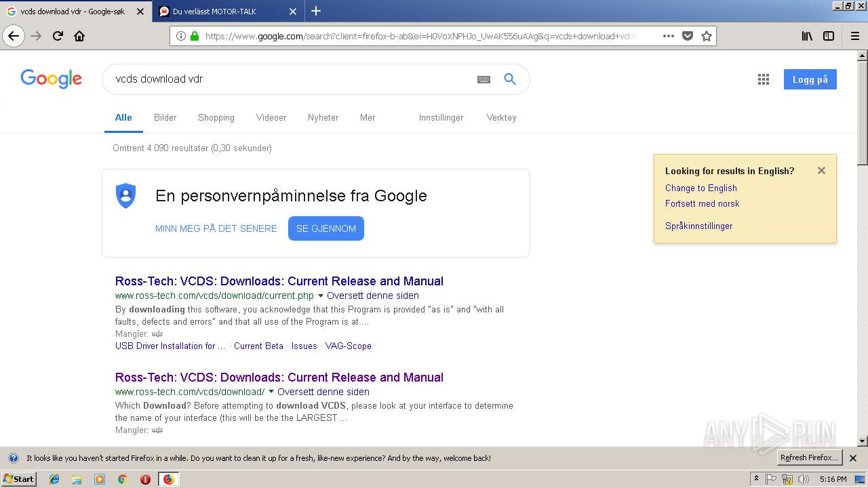Close the MOTOR-TALK tab
868x488 pixels.
293,12
